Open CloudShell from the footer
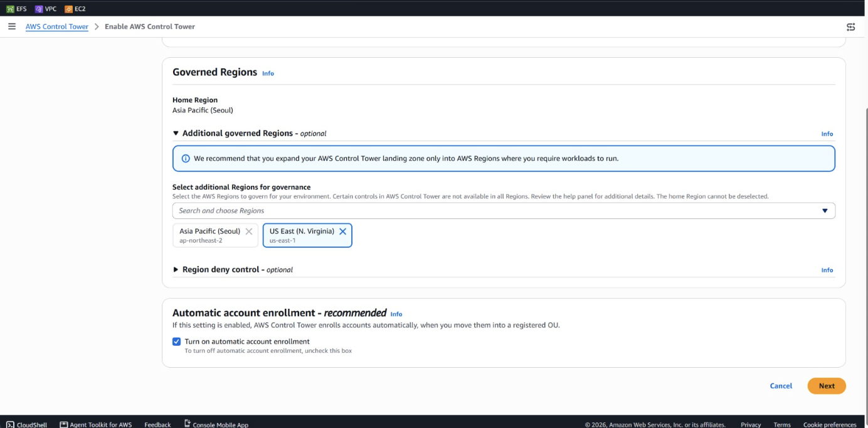The image size is (868, 428). pyautogui.click(x=26, y=424)
